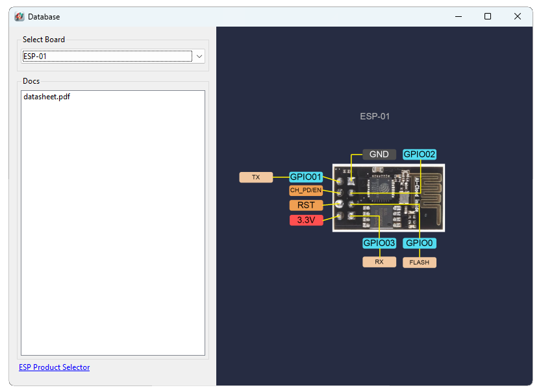The width and height of the screenshot is (541, 392).
Task: Click the RX function label
Action: [379, 262]
